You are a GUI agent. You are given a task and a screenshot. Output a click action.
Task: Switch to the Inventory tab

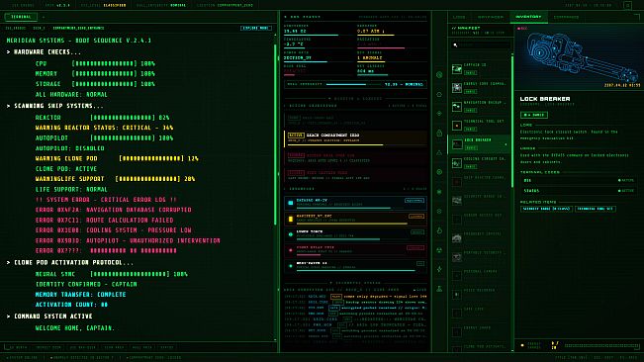click(528, 17)
